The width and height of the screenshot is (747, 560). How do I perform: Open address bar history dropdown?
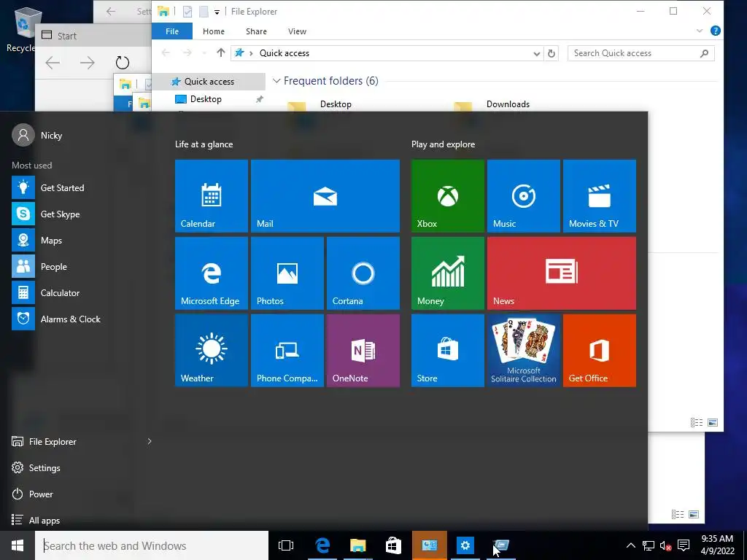pyautogui.click(x=536, y=53)
